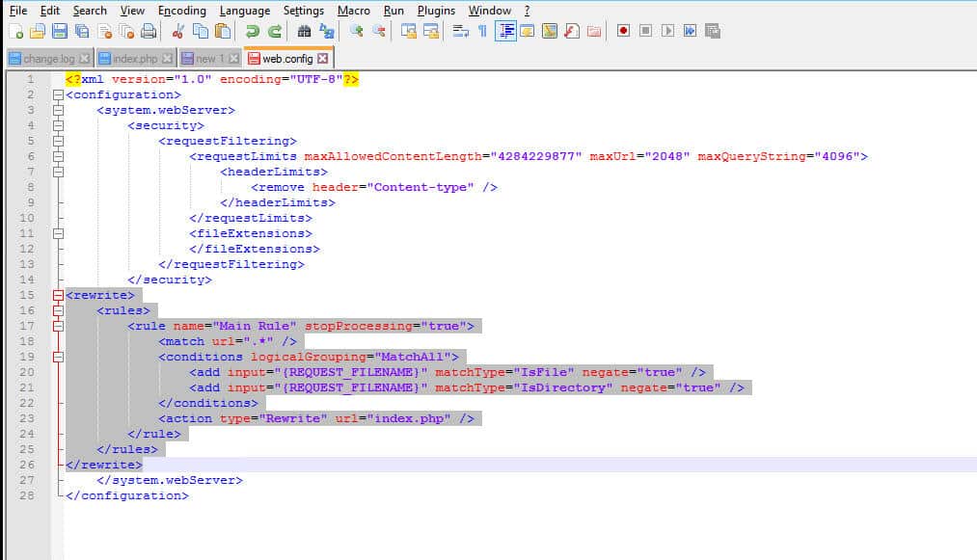Click the macro Playback icon

(x=667, y=31)
